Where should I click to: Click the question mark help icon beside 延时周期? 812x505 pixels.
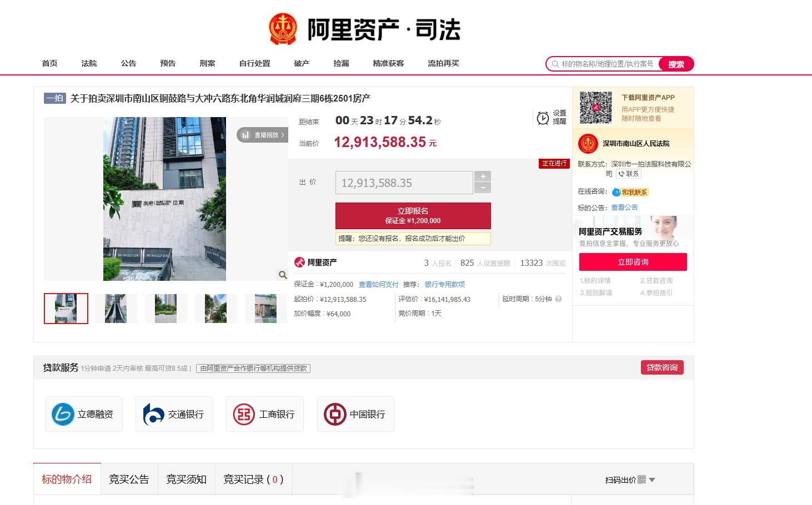coord(558,299)
